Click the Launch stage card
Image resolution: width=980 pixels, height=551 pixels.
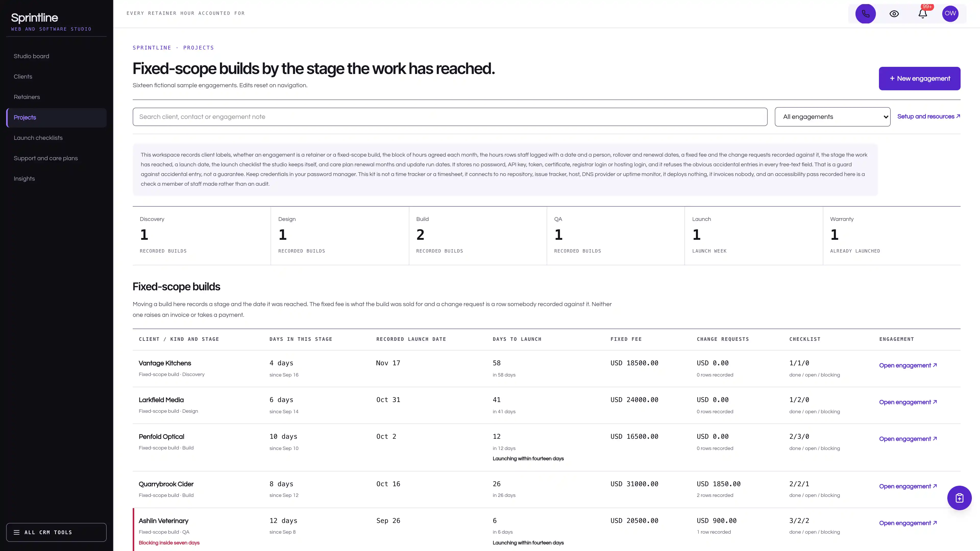(x=754, y=236)
